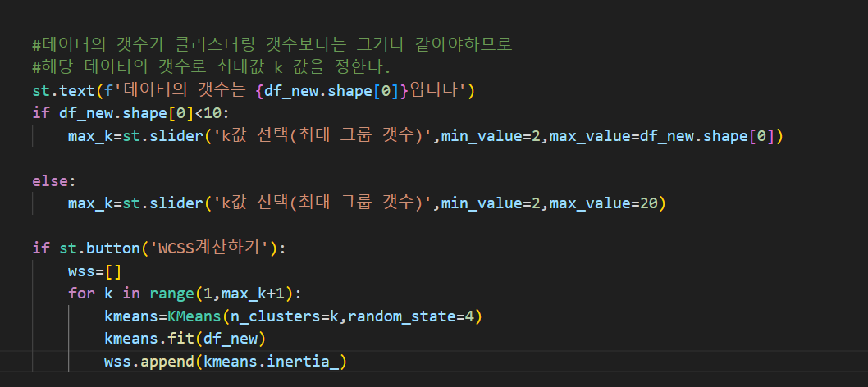
Task: Click the 'kmeans.fit(df_new)' line
Action: [185, 339]
